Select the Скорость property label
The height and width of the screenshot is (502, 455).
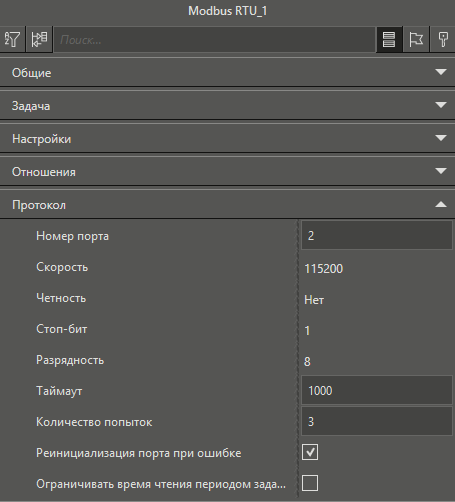point(62,267)
